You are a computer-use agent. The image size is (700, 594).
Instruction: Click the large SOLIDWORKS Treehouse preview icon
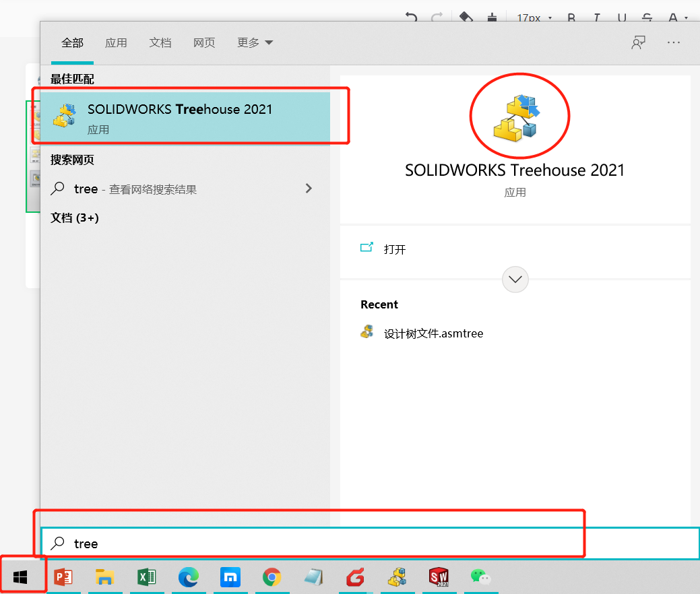click(517, 117)
